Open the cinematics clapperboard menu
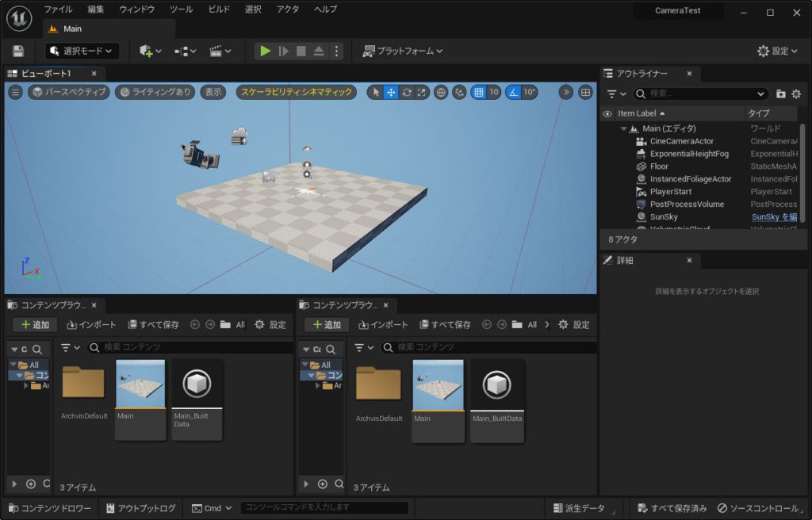This screenshot has height=520, width=812. [220, 51]
